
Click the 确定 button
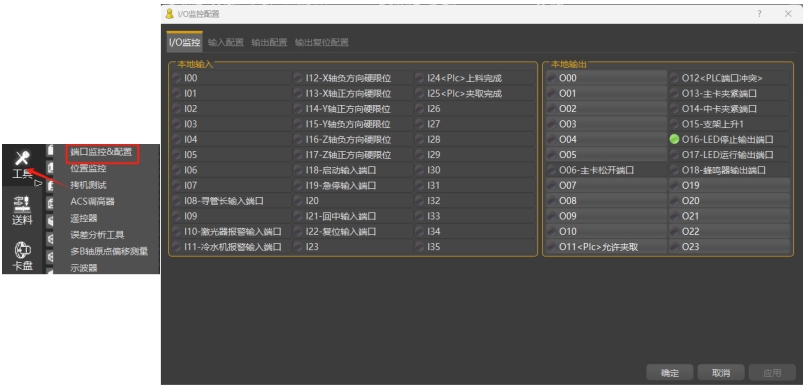pos(670,373)
